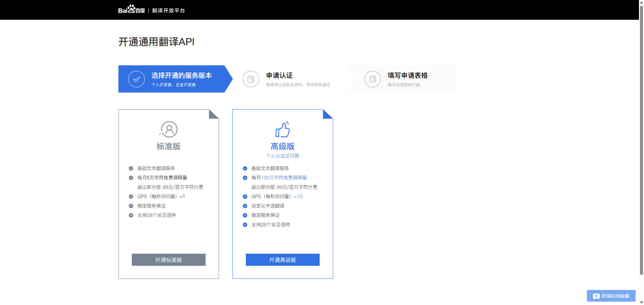Image resolution: width=644 pixels, height=305 pixels.
Task: Click the certification document icon in step two
Action: coord(251,79)
